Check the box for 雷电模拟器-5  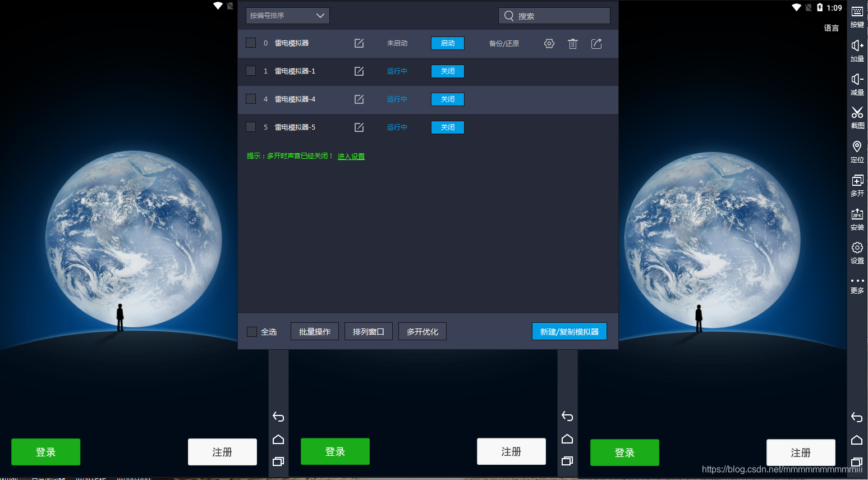click(x=251, y=127)
